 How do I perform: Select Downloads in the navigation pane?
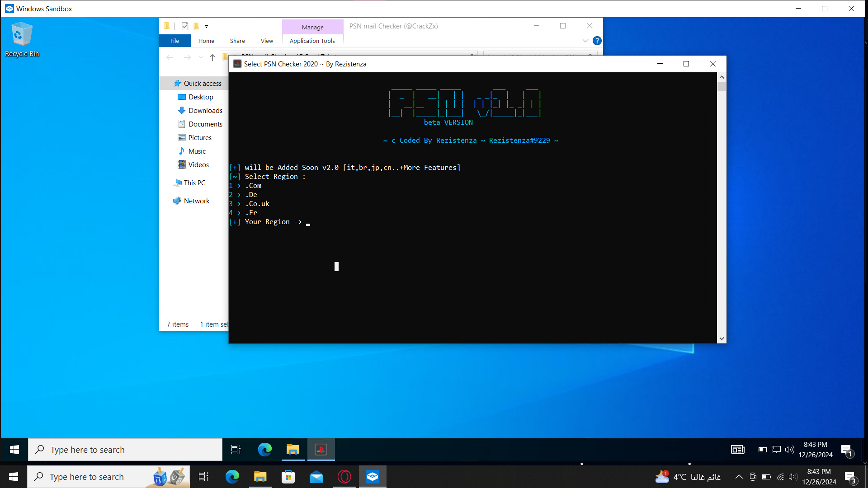(x=205, y=111)
